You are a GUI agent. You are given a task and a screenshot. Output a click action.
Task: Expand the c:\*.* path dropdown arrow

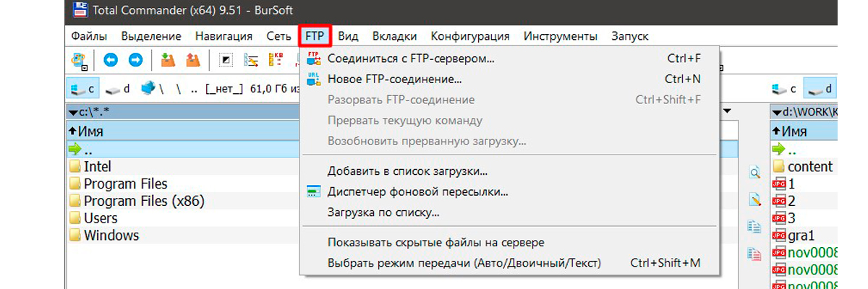72,112
